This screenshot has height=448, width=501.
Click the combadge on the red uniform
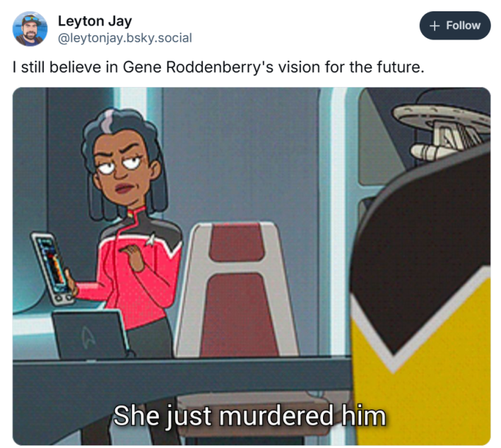[x=151, y=240]
